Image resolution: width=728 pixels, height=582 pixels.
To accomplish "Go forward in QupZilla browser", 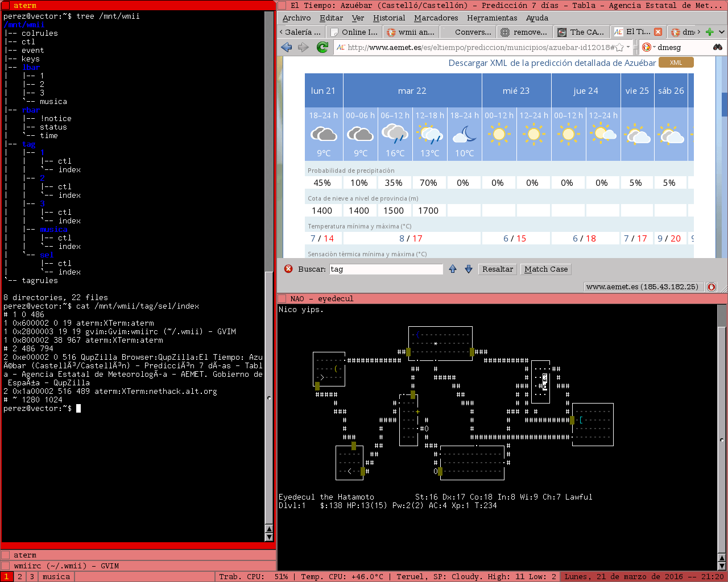I will [304, 47].
